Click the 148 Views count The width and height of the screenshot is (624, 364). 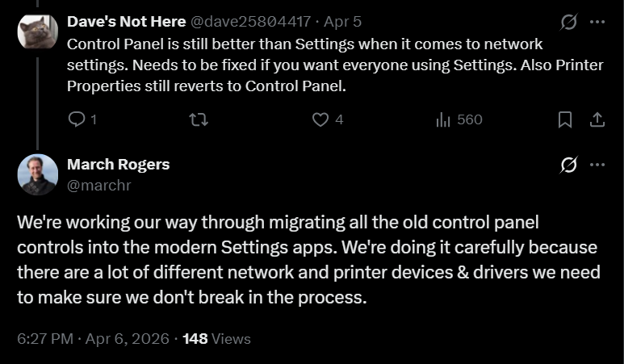[216, 339]
